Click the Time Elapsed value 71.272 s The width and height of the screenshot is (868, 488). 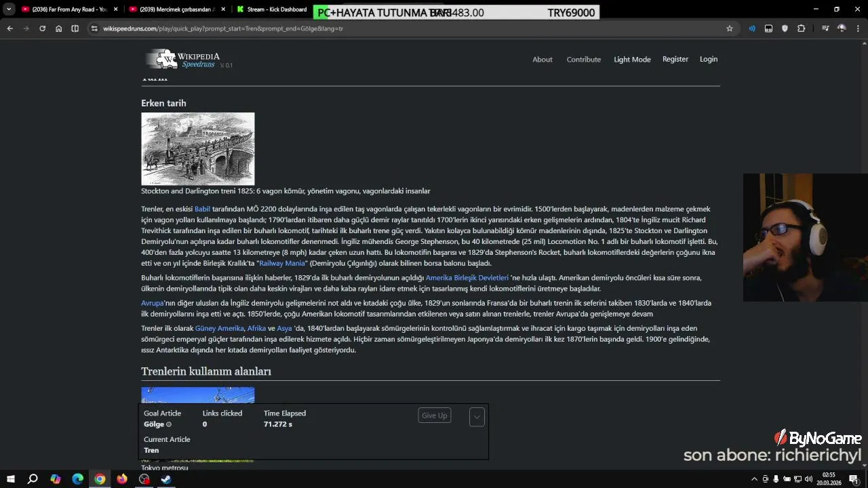(x=278, y=424)
